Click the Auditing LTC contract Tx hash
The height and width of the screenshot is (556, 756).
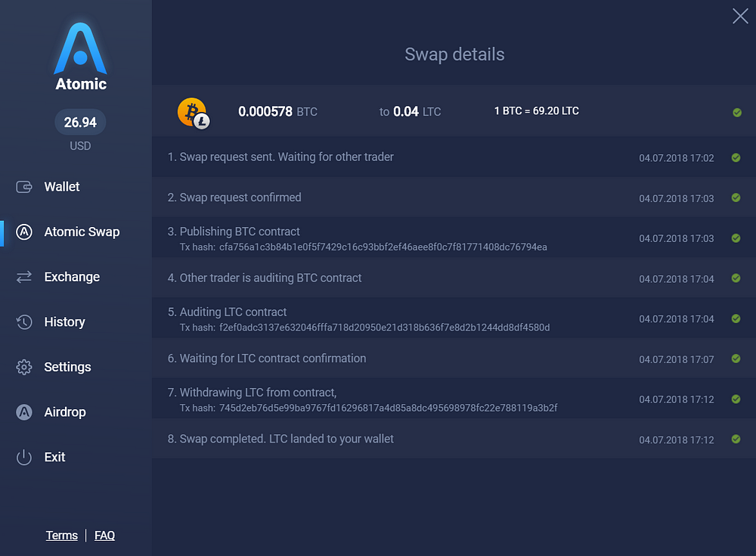[x=384, y=328]
